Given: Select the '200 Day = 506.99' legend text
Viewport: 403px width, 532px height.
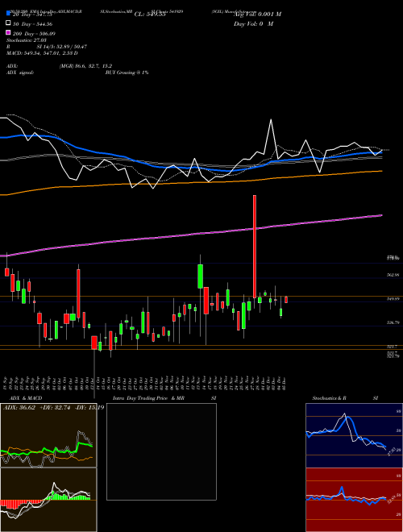Looking at the screenshot, I should pyautogui.click(x=35, y=34).
